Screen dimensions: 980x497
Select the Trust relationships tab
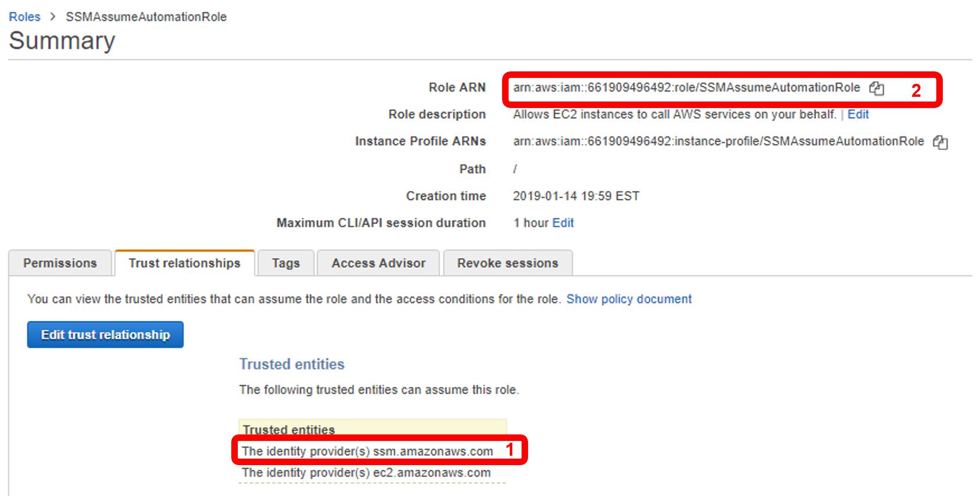coord(184,263)
